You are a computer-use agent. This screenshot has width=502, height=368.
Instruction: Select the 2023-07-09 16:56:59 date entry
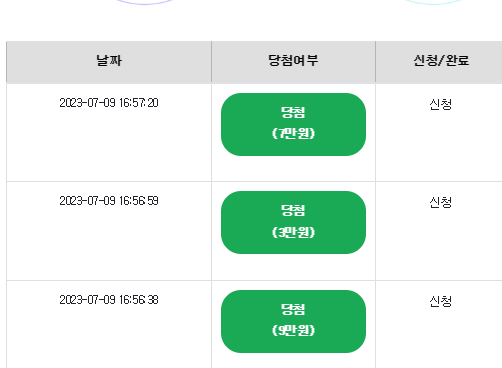click(109, 201)
